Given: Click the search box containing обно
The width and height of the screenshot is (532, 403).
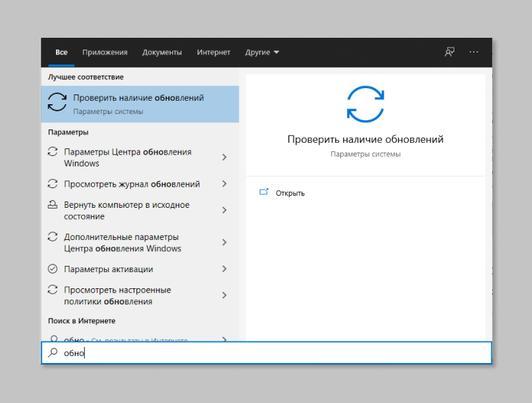Looking at the screenshot, I should (267, 353).
